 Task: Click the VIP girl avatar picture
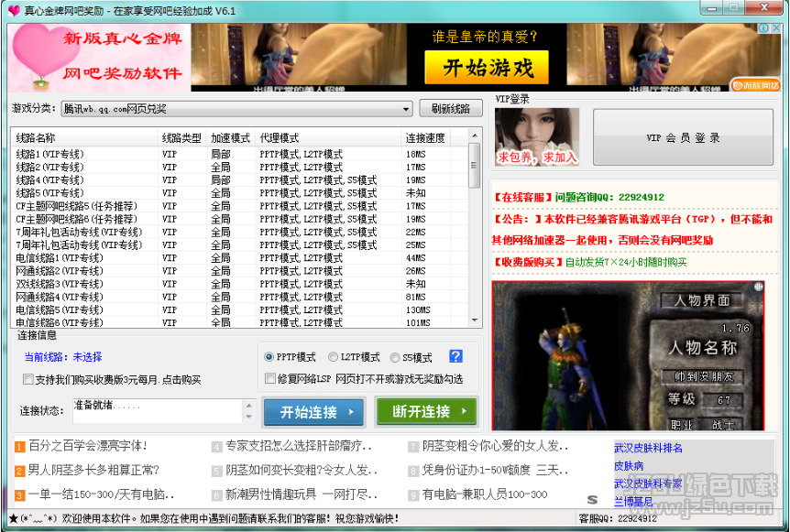(x=537, y=137)
